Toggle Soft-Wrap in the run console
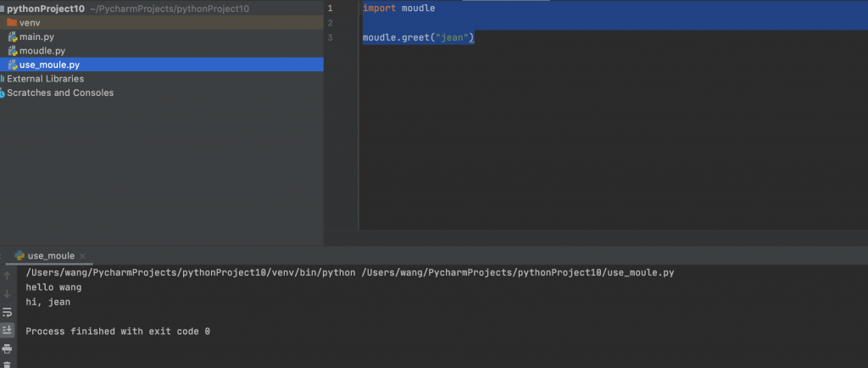 7,312
